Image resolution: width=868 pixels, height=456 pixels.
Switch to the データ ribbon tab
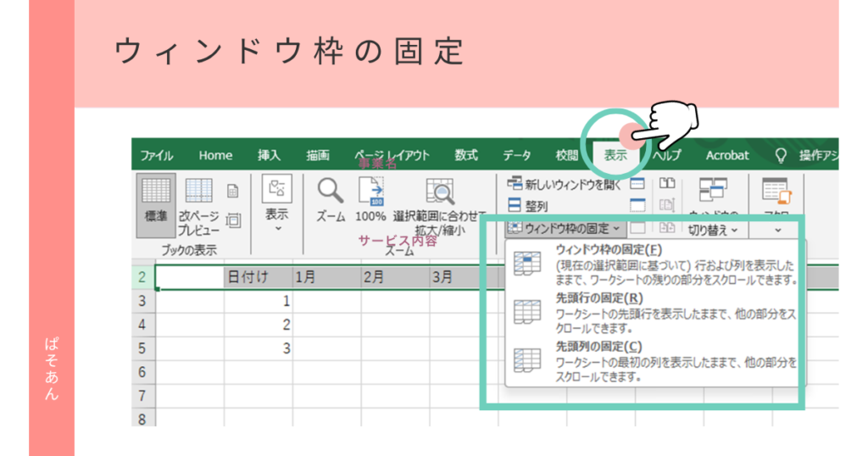coord(517,155)
